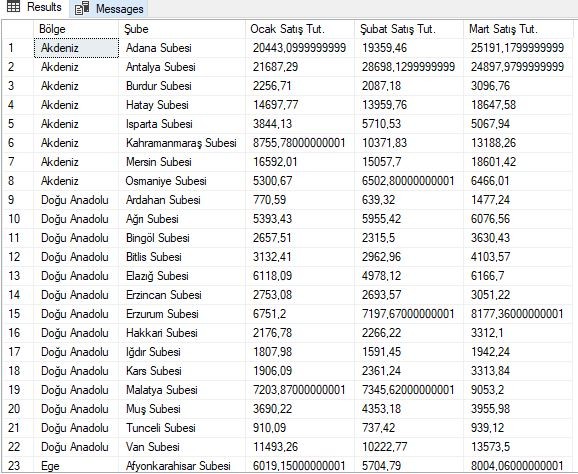Click the top-left select-all grid corner

(18, 29)
